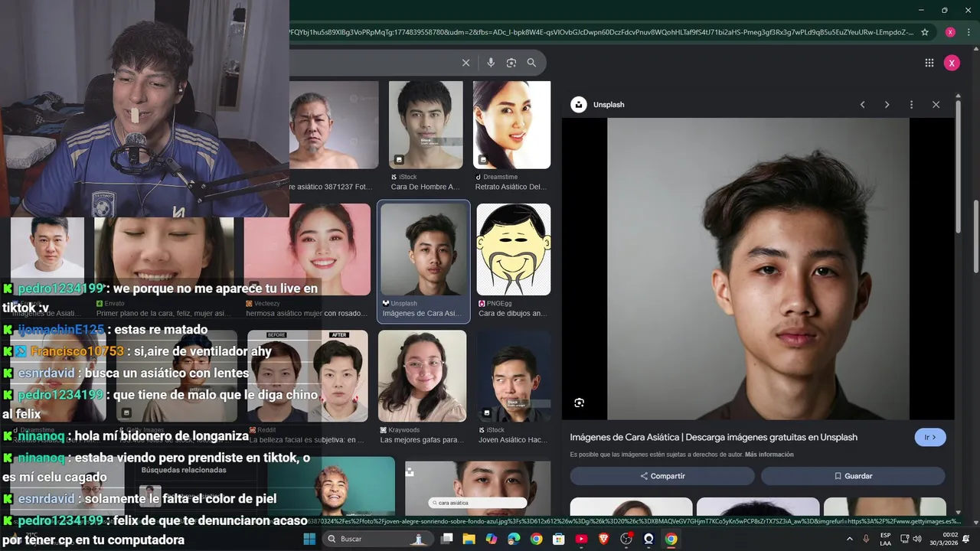Go to previous image in preview panel
The height and width of the screenshot is (551, 980).
click(862, 105)
